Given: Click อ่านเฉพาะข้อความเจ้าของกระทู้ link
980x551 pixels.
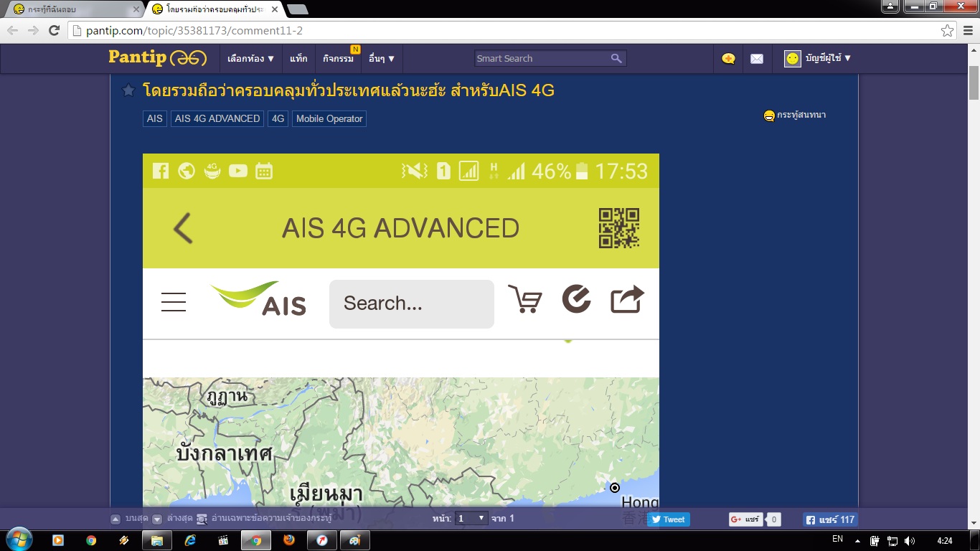Looking at the screenshot, I should 272,519.
